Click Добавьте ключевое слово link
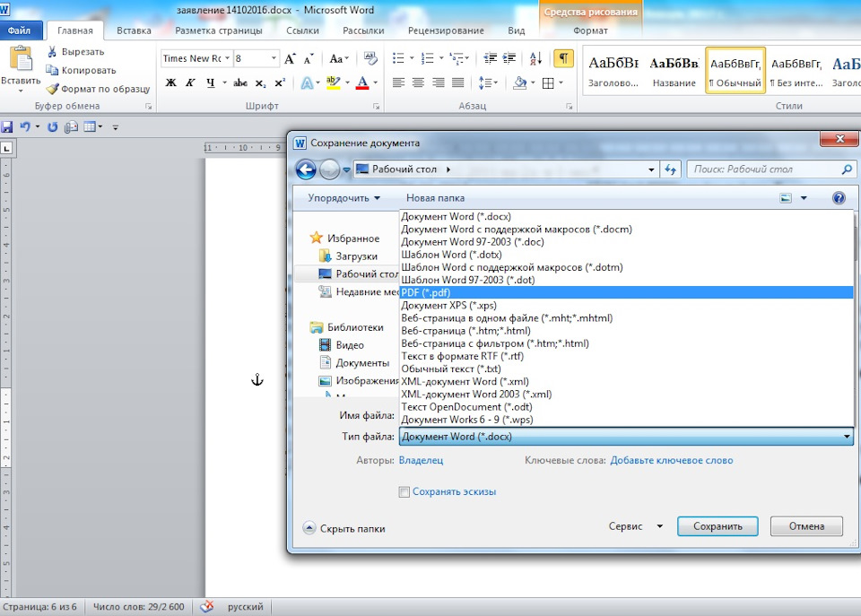The image size is (861, 616). (672, 460)
